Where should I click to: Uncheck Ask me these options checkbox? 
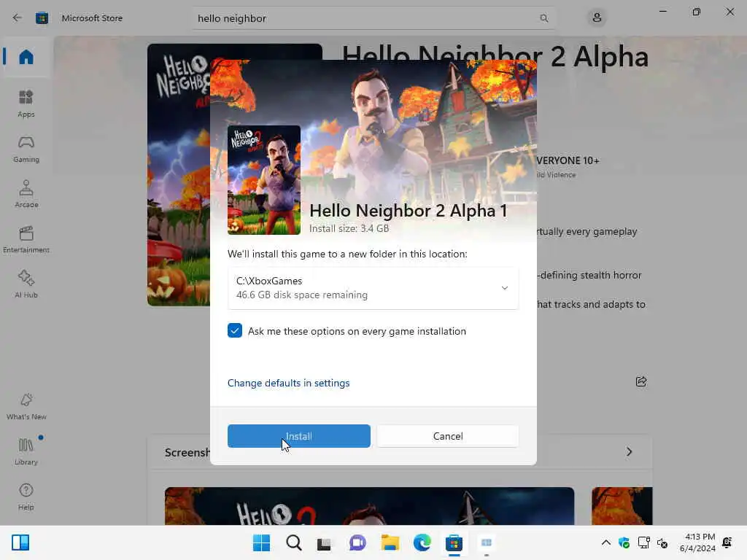click(235, 330)
